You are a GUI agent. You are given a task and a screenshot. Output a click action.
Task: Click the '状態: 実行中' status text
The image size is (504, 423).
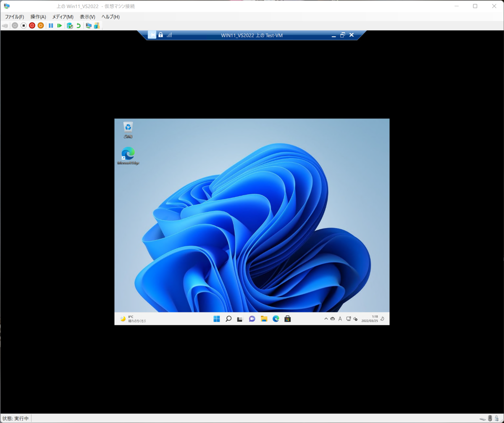point(16,419)
